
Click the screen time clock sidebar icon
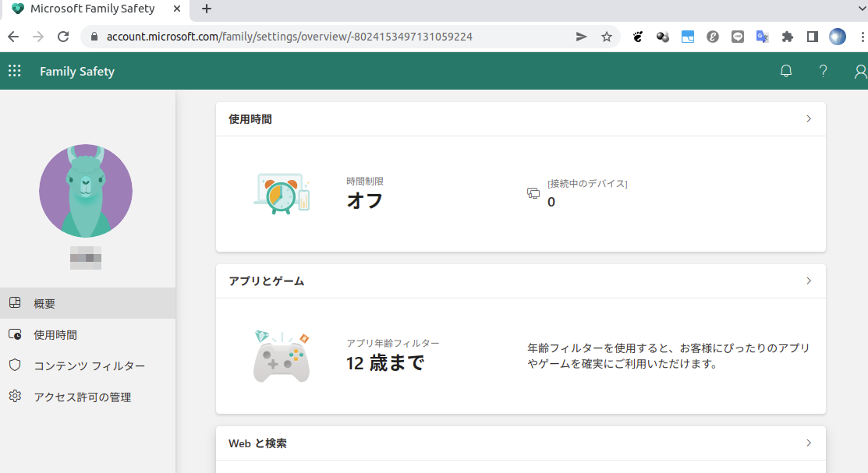(x=15, y=334)
